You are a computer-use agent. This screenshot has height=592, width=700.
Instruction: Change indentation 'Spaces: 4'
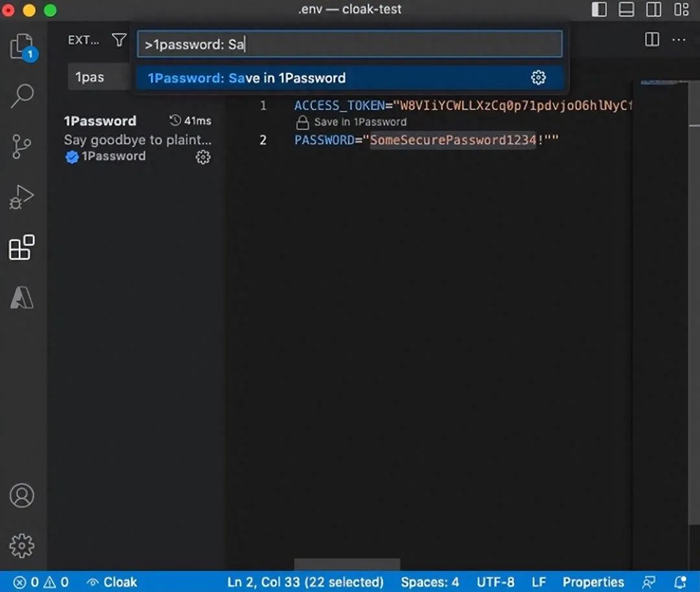pyautogui.click(x=430, y=582)
